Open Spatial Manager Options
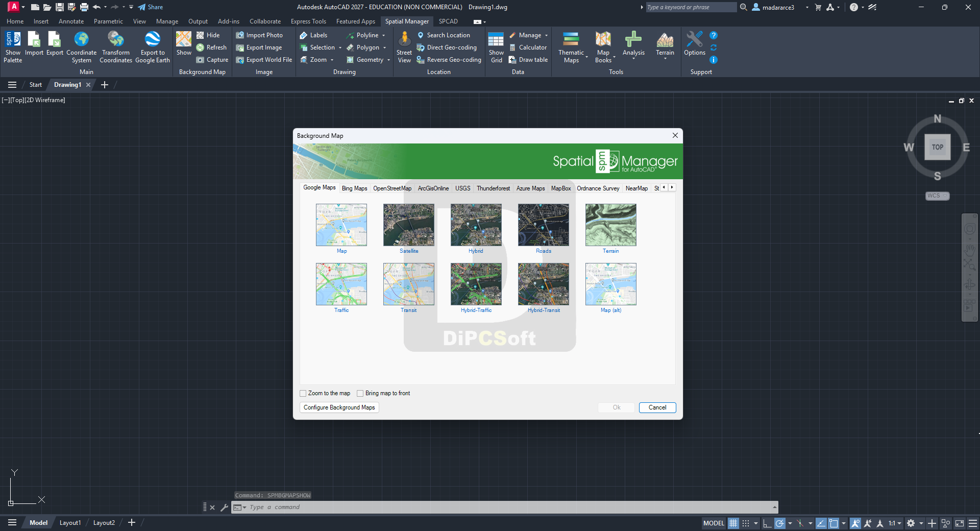This screenshot has height=531, width=980. 695,44
